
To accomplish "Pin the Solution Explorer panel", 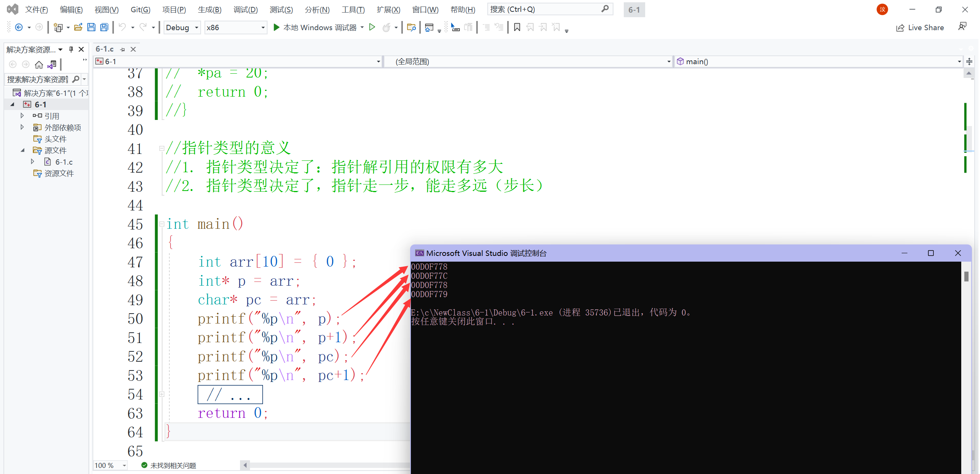I will [71, 50].
